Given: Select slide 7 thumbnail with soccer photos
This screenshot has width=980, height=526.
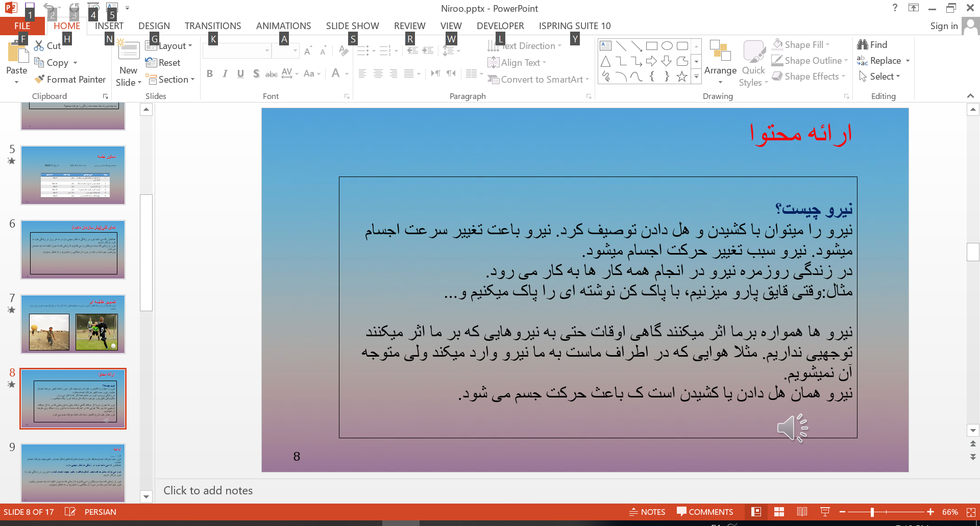Looking at the screenshot, I should pos(73,324).
